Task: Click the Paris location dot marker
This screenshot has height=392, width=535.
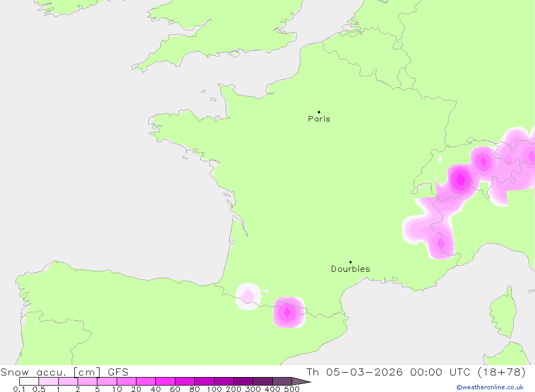Action: click(319, 112)
